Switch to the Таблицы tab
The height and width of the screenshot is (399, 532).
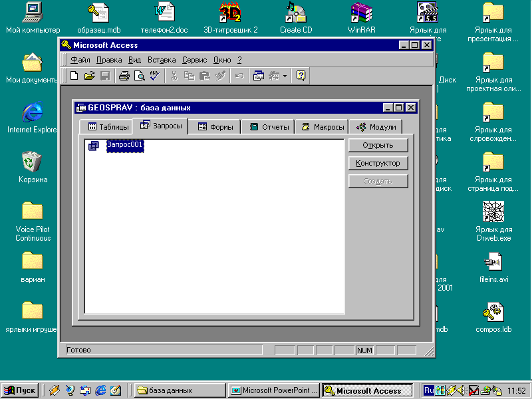pos(106,127)
